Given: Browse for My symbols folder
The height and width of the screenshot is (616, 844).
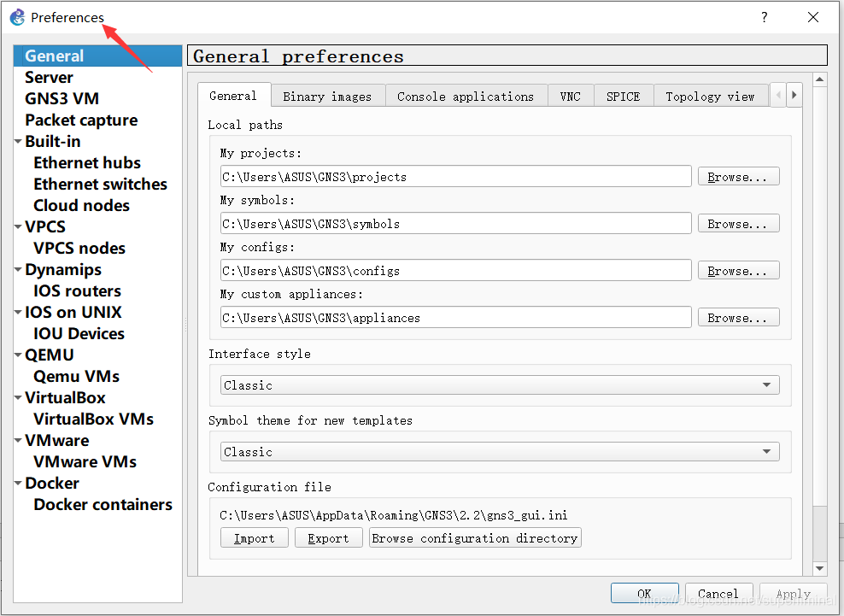Looking at the screenshot, I should pyautogui.click(x=738, y=224).
